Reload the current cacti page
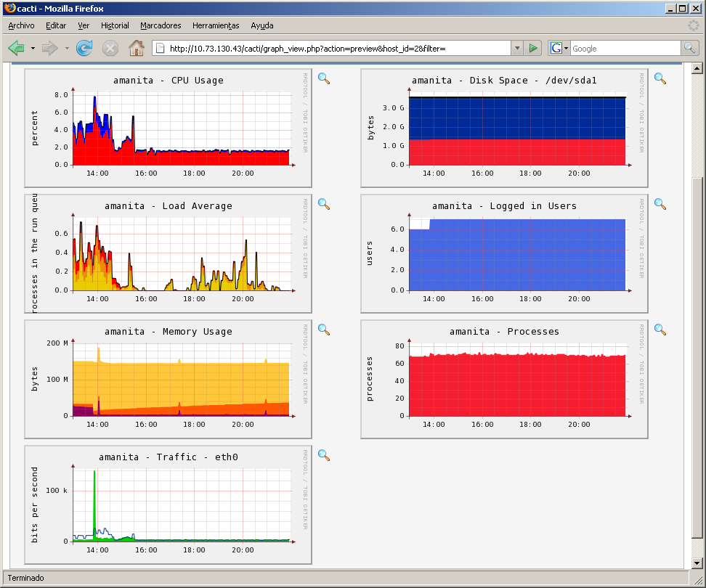 click(x=84, y=48)
